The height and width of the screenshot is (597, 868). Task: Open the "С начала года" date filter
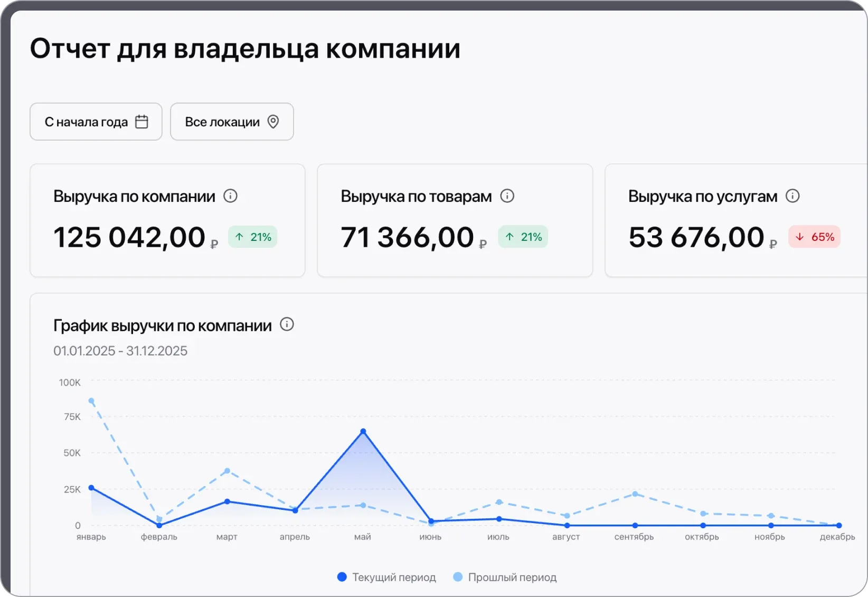pos(96,122)
